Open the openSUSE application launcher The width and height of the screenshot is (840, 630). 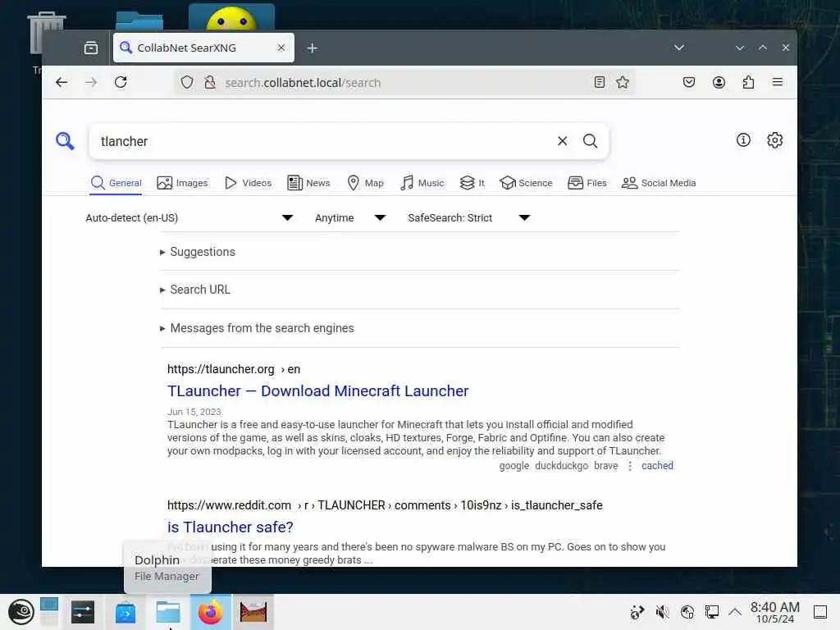[x=21, y=612]
